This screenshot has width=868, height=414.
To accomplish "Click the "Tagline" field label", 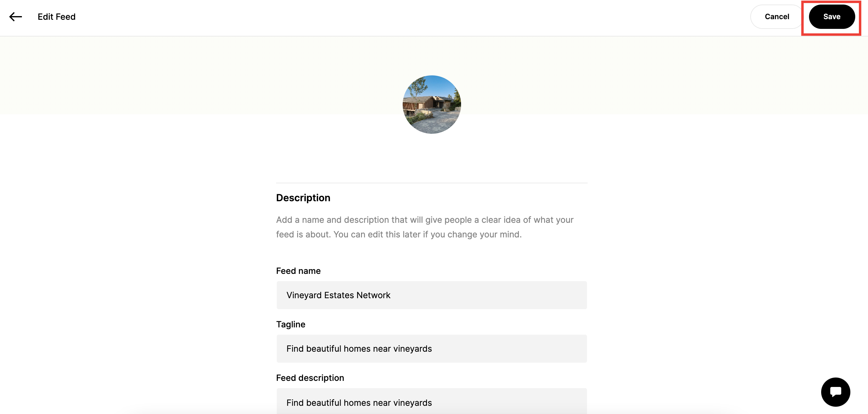I will pyautogui.click(x=290, y=324).
